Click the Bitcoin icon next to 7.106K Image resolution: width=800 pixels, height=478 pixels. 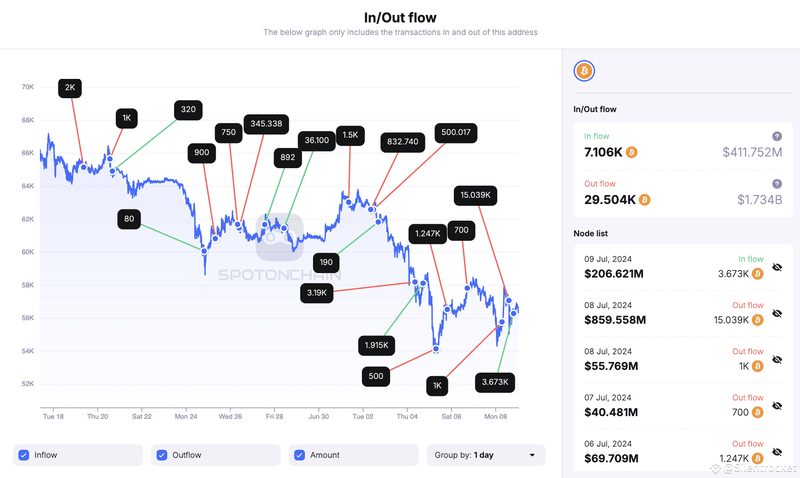pos(631,152)
